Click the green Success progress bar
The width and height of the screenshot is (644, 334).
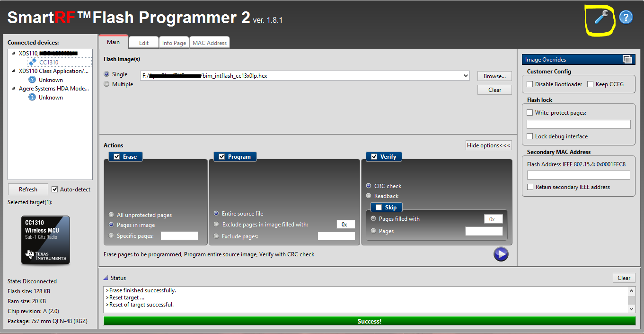click(369, 321)
